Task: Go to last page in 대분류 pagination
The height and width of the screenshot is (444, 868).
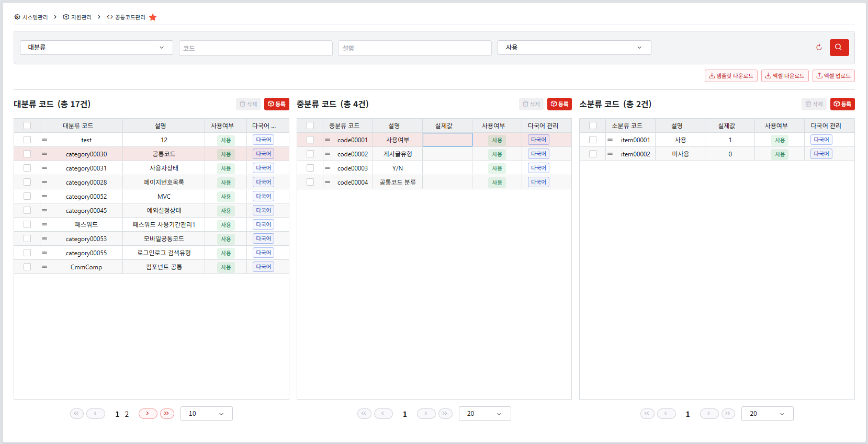Action: click(167, 414)
